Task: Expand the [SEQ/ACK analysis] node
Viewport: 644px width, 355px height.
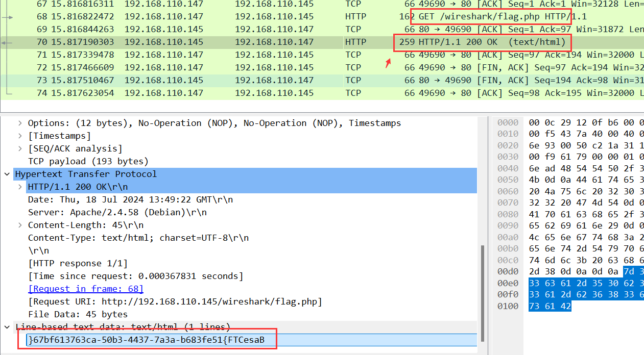Action: 20,148
